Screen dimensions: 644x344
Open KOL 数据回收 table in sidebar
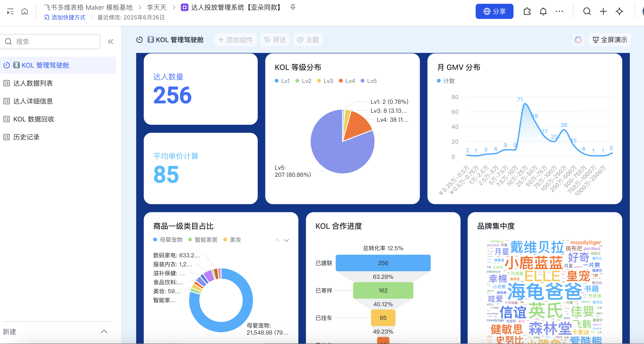coord(34,119)
